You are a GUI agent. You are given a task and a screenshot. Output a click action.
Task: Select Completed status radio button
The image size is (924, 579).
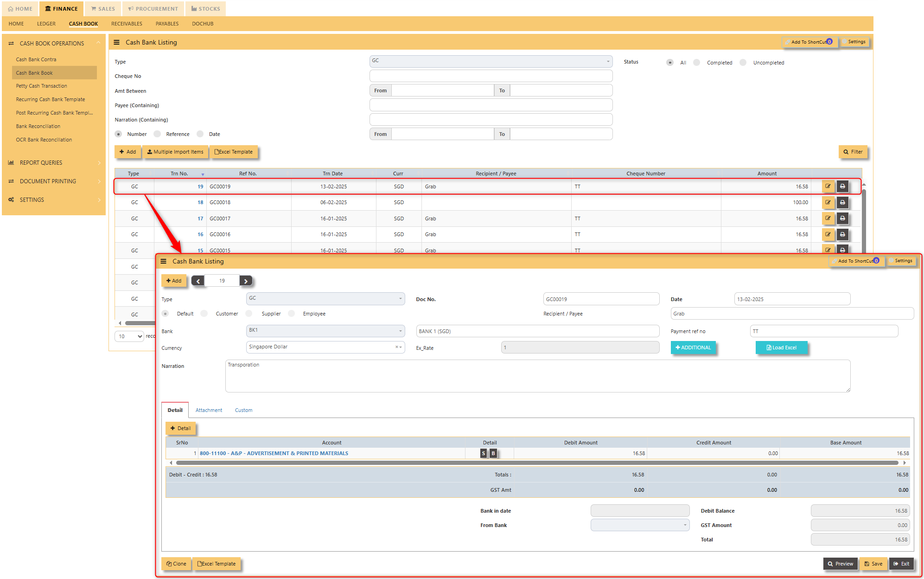pyautogui.click(x=696, y=62)
